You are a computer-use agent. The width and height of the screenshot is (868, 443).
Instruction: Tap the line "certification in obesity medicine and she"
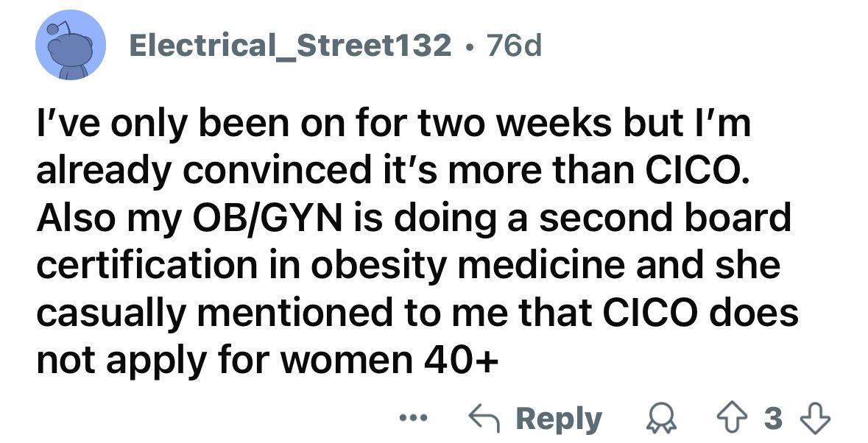tap(409, 265)
